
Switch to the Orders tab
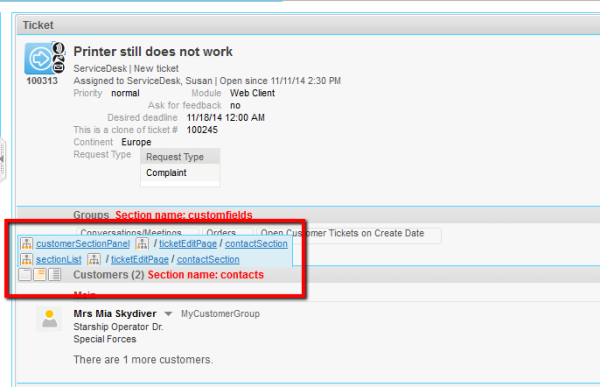coord(228,232)
